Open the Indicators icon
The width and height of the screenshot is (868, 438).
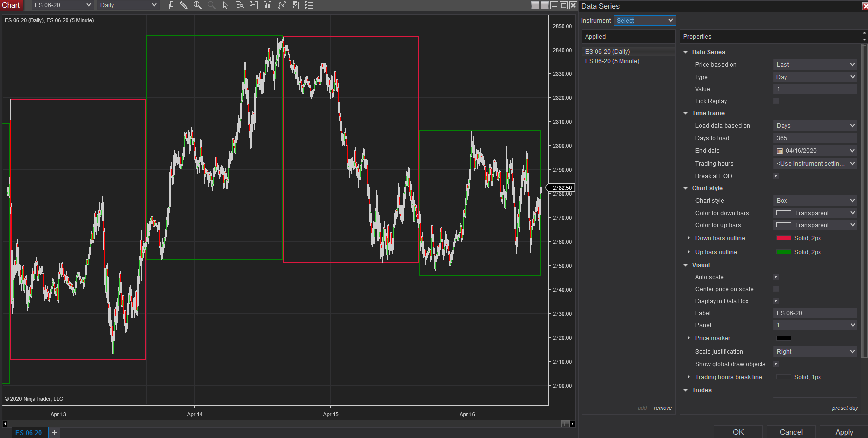pyautogui.click(x=282, y=5)
